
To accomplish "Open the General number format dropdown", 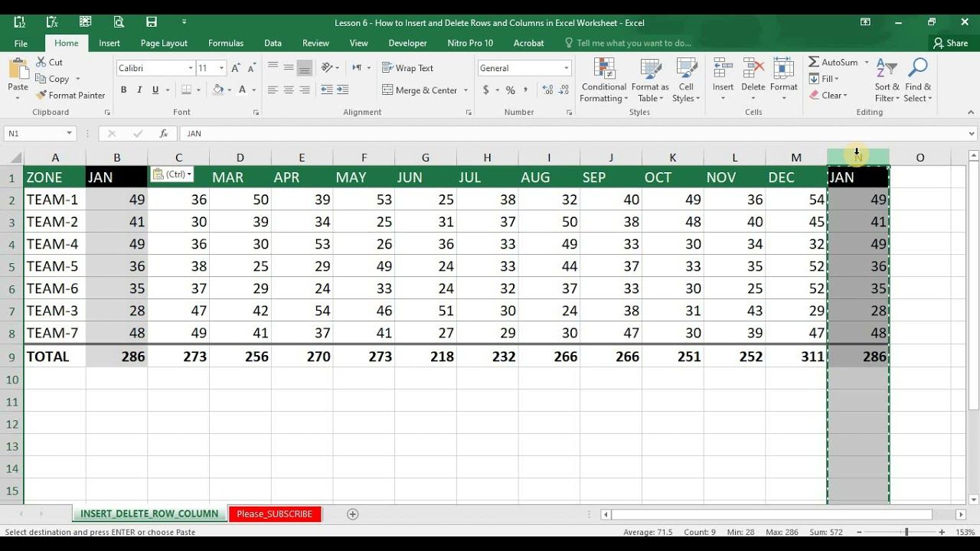I will 566,68.
